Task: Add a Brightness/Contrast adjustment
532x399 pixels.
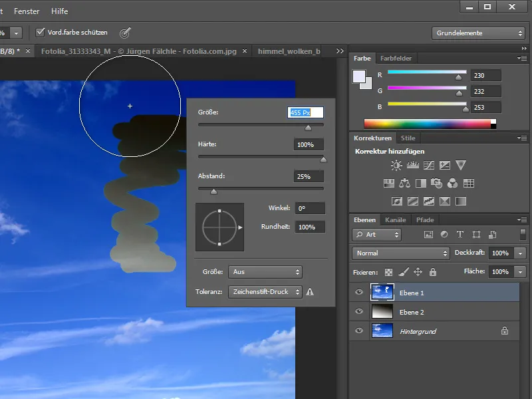Action: tap(396, 165)
